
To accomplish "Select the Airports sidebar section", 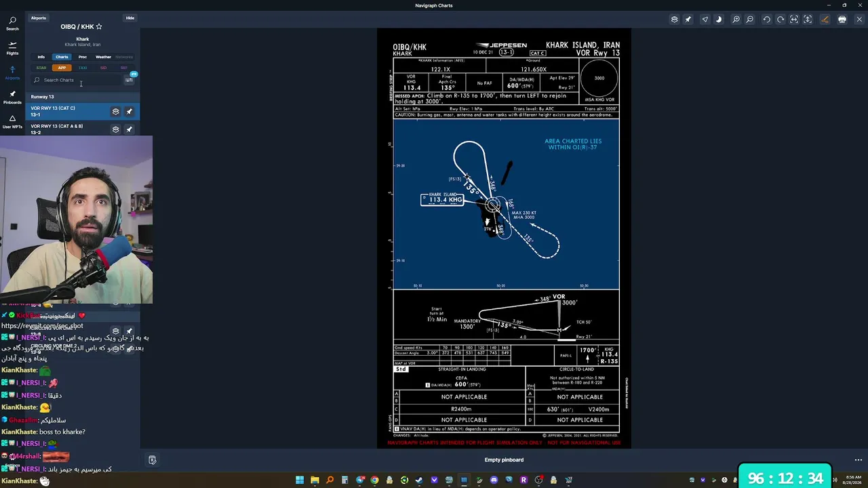I will (x=12, y=73).
